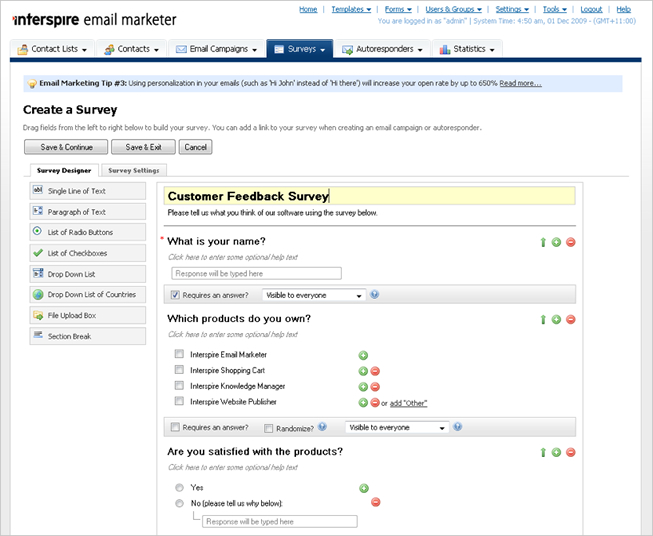The image size is (653, 536).
Task: Expand the Templates top menu
Action: [351, 9]
